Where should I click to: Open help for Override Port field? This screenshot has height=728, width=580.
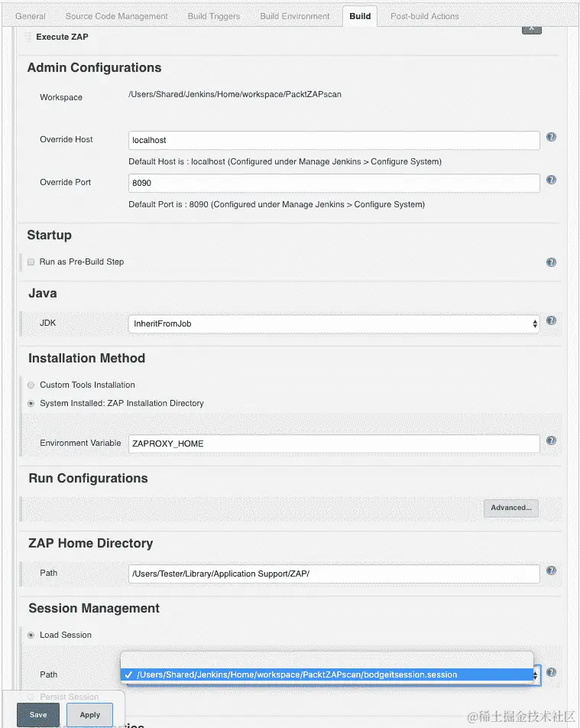click(x=551, y=180)
